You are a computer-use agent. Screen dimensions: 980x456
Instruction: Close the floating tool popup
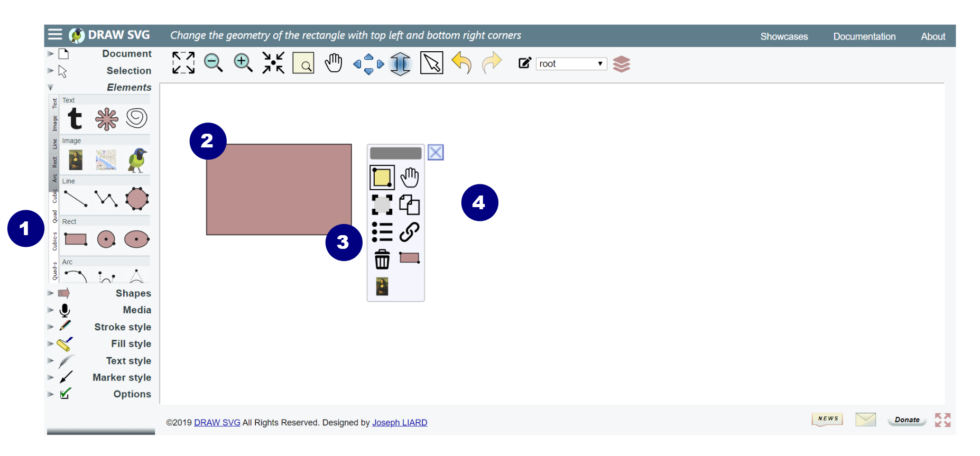click(x=436, y=153)
